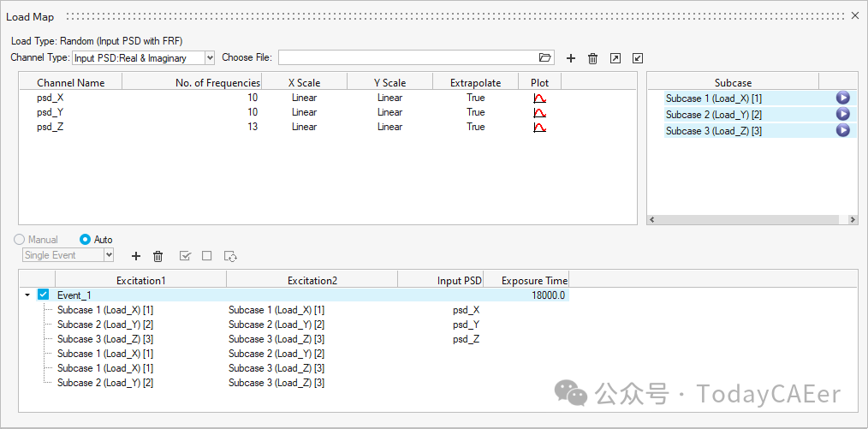The width and height of the screenshot is (868, 429).
Task: Select the Manual radio button
Action: pyautogui.click(x=20, y=240)
